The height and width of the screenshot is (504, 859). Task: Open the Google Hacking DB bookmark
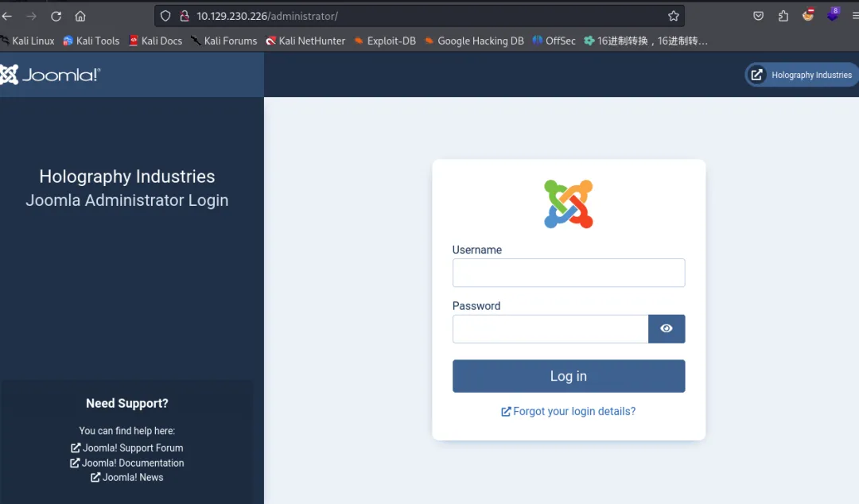pyautogui.click(x=474, y=41)
